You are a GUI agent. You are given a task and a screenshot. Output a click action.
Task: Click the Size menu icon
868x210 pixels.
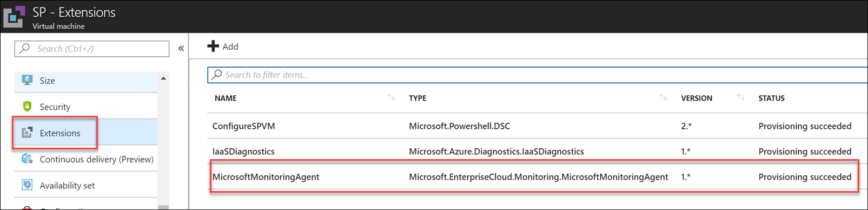click(x=27, y=80)
